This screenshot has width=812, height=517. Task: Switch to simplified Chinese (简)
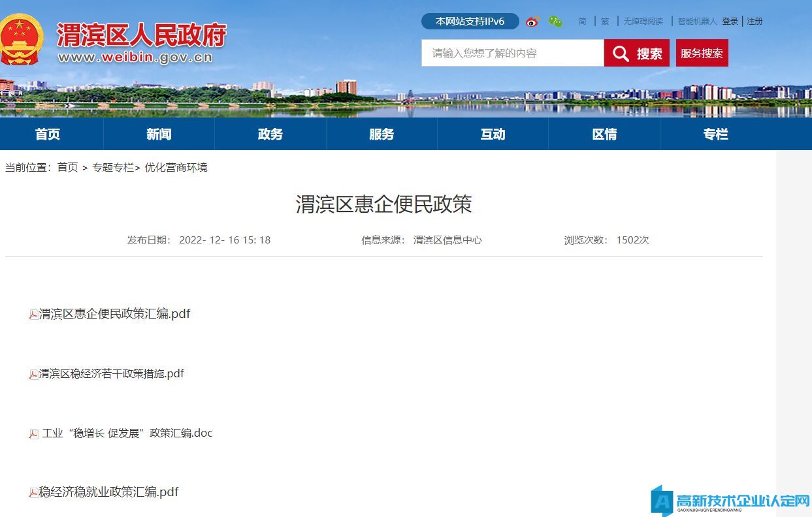click(x=582, y=22)
